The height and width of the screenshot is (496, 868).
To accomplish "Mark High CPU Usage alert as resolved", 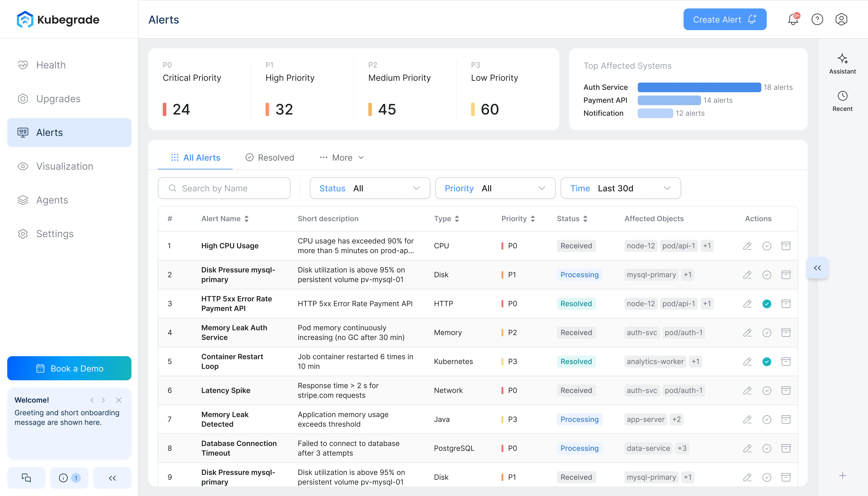I will tap(767, 246).
